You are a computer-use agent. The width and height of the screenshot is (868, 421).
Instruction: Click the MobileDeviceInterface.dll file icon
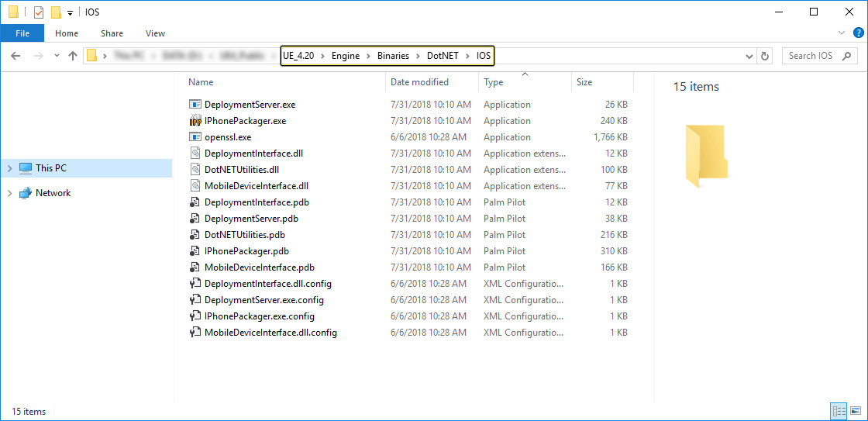click(x=195, y=186)
